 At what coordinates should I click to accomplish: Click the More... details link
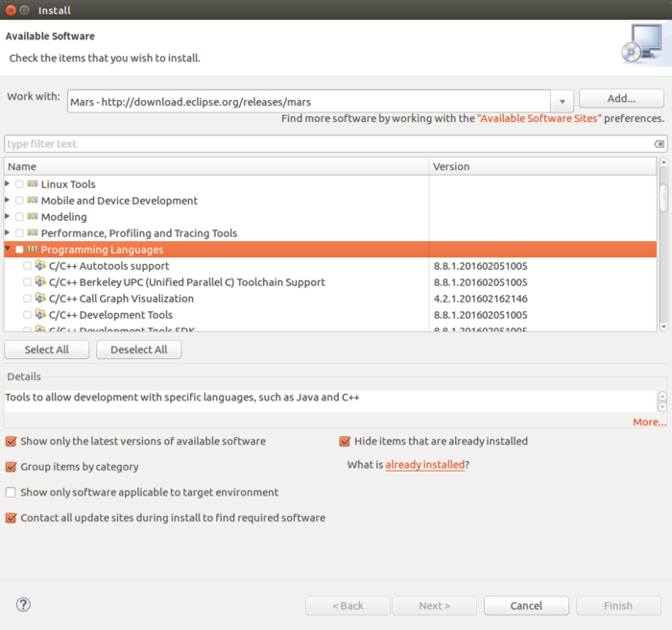649,422
